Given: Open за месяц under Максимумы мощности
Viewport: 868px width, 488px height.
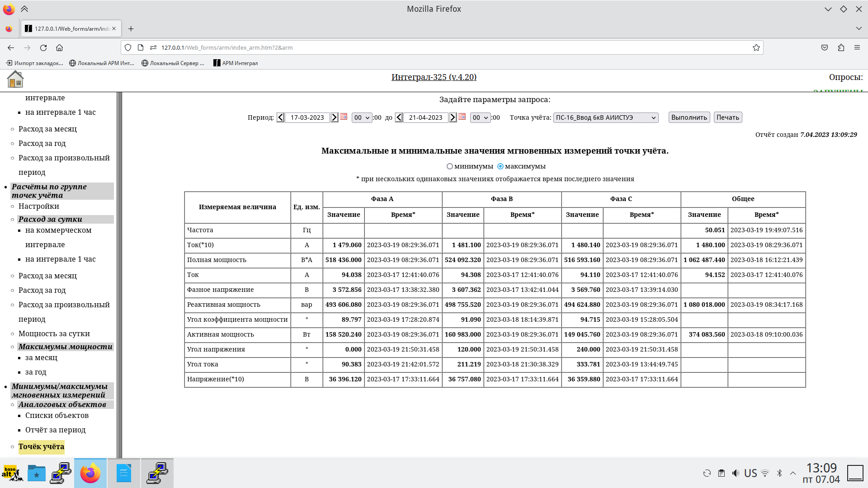Looking at the screenshot, I should (x=41, y=358).
